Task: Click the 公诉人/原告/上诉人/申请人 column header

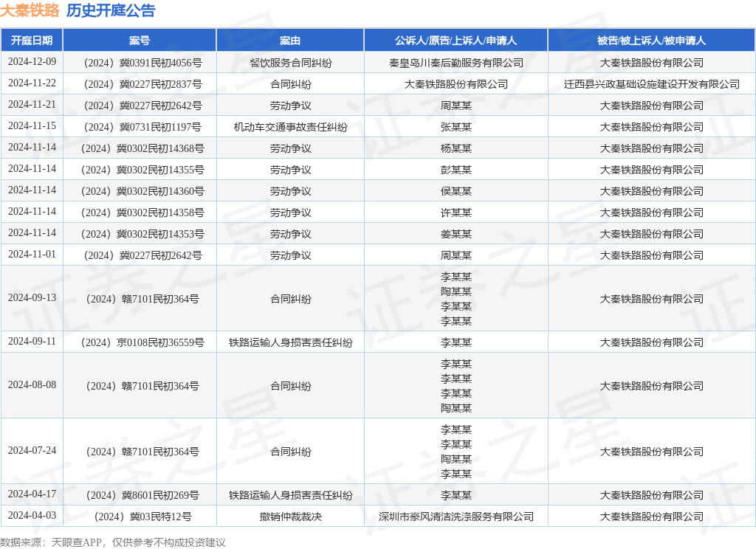Action: pos(456,41)
